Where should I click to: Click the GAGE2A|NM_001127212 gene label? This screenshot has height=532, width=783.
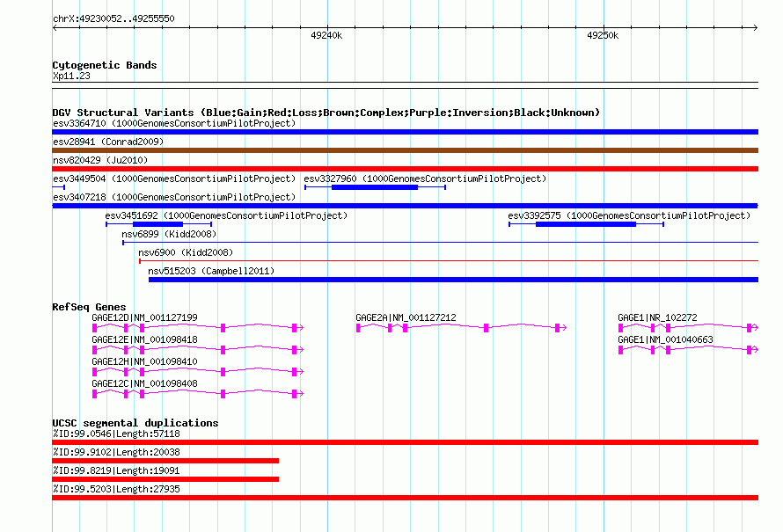(406, 317)
